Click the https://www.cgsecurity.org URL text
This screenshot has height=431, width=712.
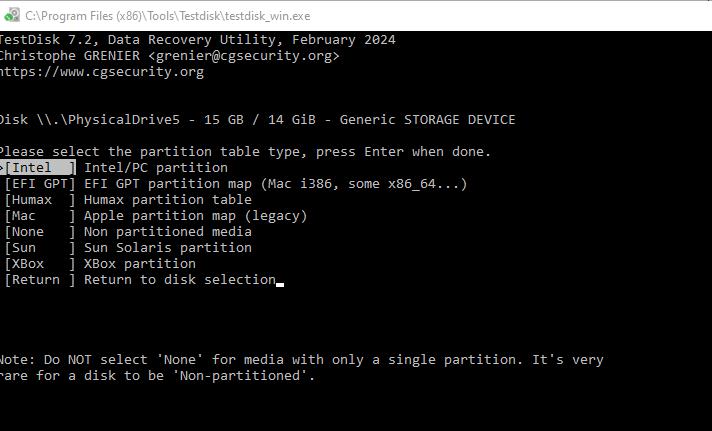pos(100,72)
